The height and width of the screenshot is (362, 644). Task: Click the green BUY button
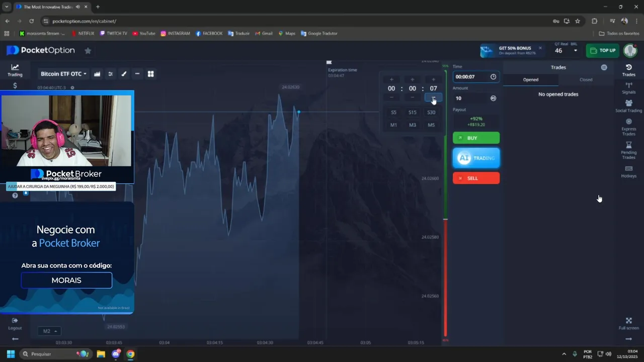click(x=476, y=138)
